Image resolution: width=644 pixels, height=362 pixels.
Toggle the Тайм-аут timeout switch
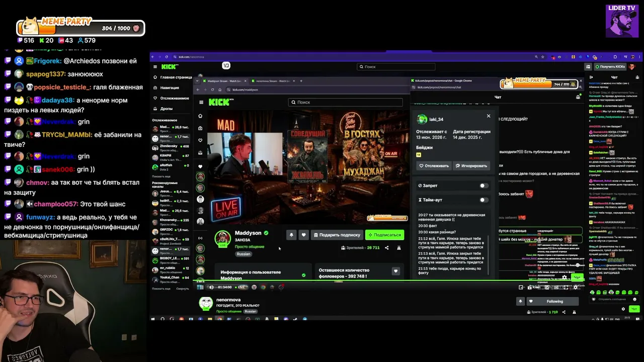pos(484,200)
